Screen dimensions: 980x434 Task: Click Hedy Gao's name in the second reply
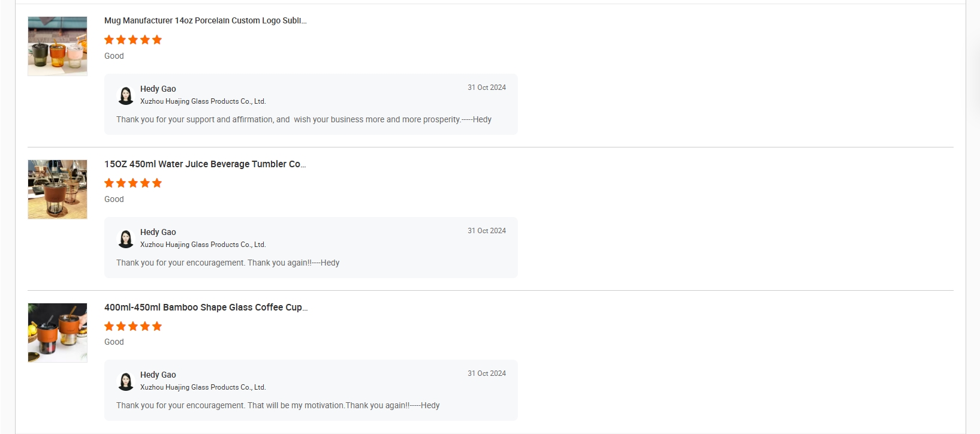coord(158,232)
